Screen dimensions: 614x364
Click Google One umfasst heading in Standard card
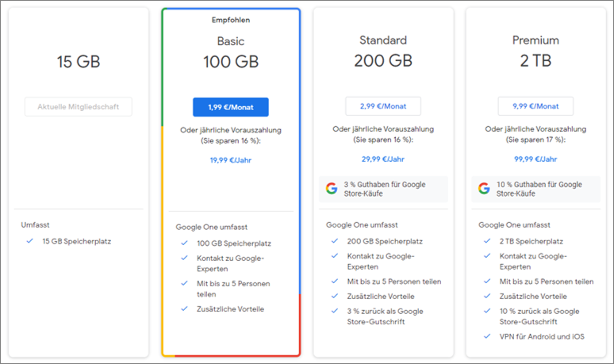tap(362, 225)
